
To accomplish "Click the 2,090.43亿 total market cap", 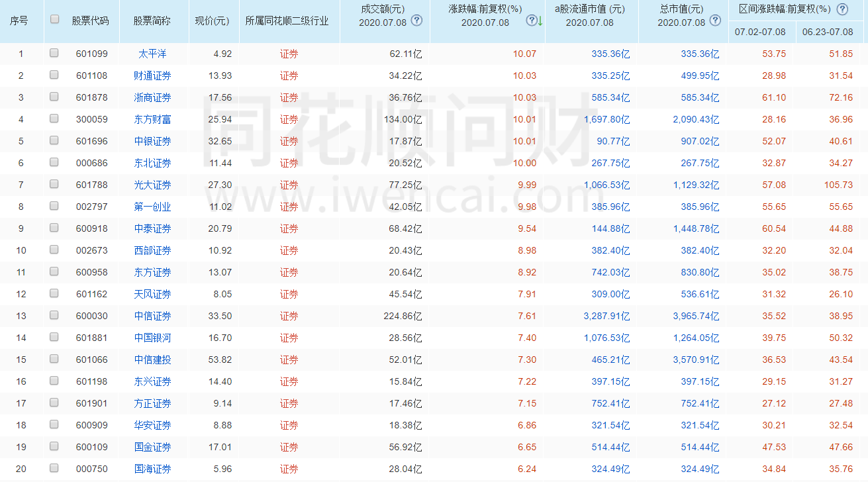I will pyautogui.click(x=696, y=119).
